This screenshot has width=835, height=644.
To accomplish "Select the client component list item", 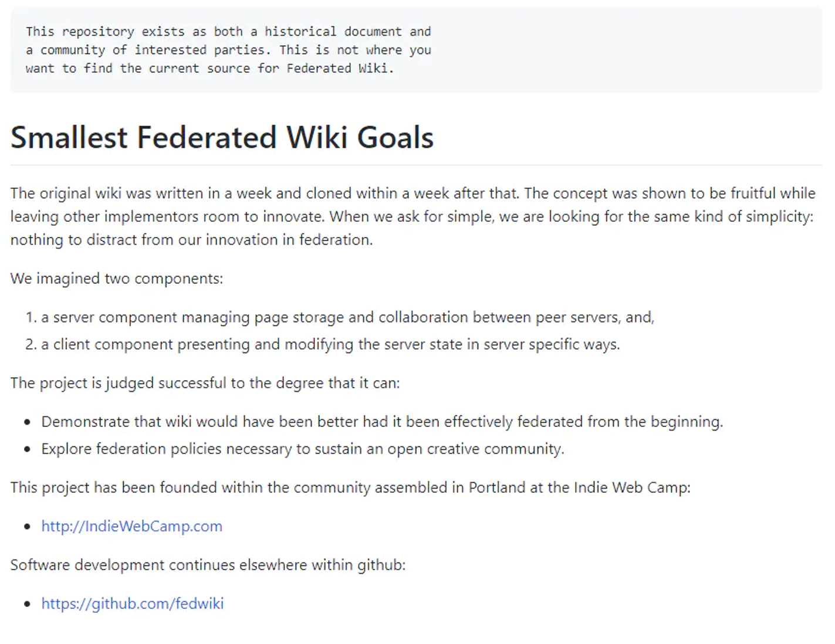I will click(x=330, y=344).
